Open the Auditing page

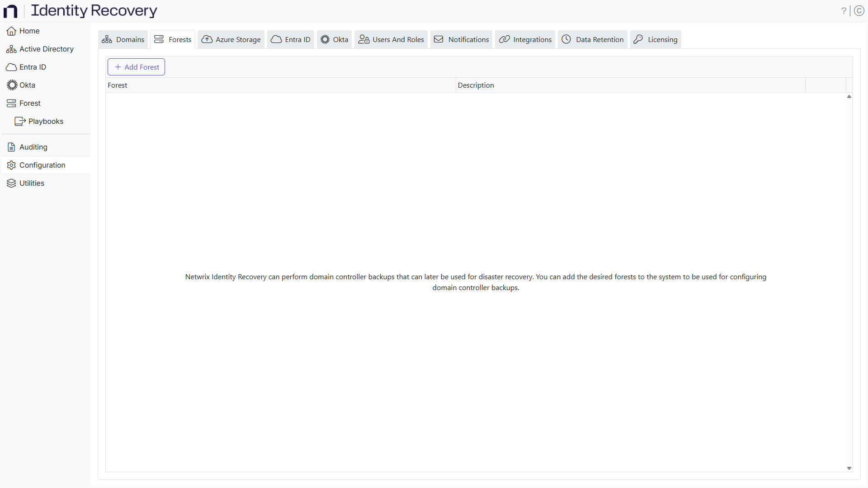coord(33,147)
